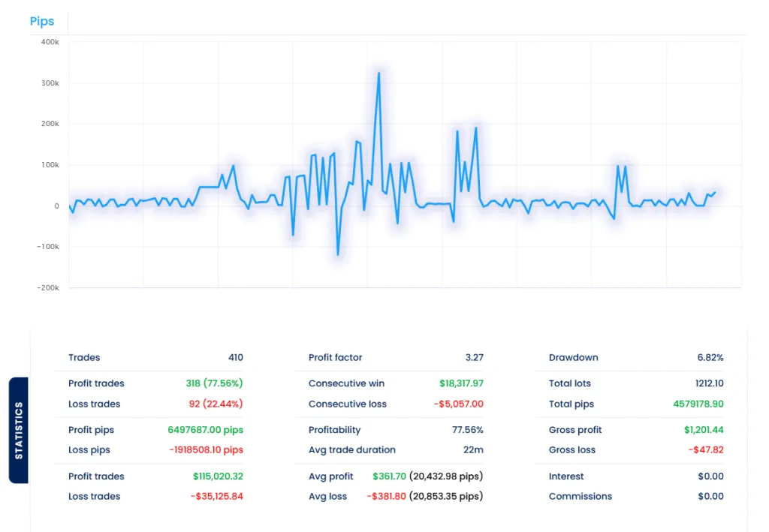Viewport: 769px width, 532px height.
Task: Select the Loss trades value 92 (22.44%)
Action: (x=216, y=404)
